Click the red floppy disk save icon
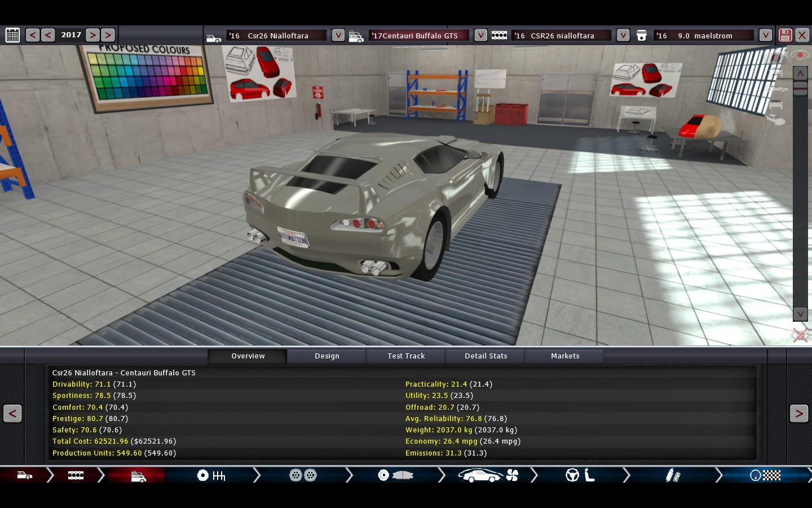Image resolution: width=812 pixels, height=508 pixels. tap(785, 35)
